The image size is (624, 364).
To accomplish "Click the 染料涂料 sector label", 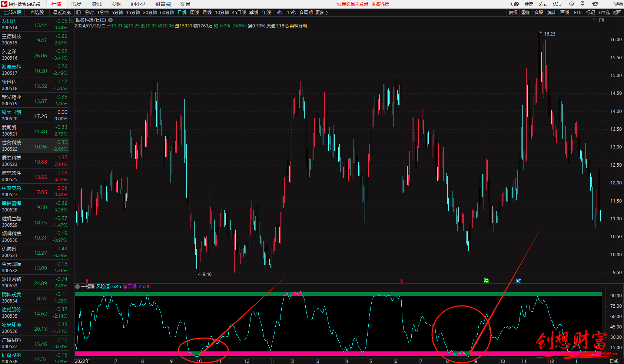I will coord(299,26).
